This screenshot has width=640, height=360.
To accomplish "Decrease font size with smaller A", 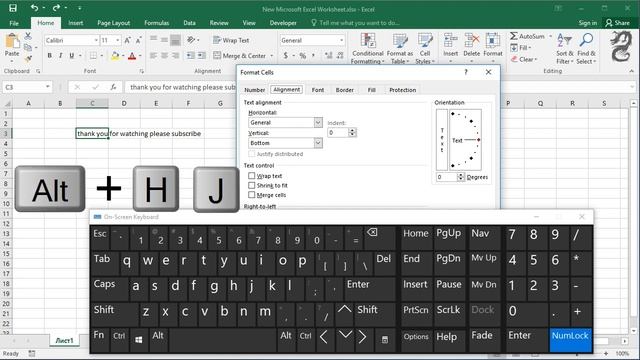I will (138, 40).
